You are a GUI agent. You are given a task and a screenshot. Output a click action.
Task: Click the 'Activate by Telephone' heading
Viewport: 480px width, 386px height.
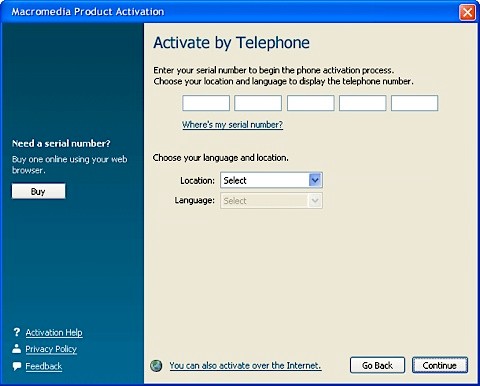(231, 43)
